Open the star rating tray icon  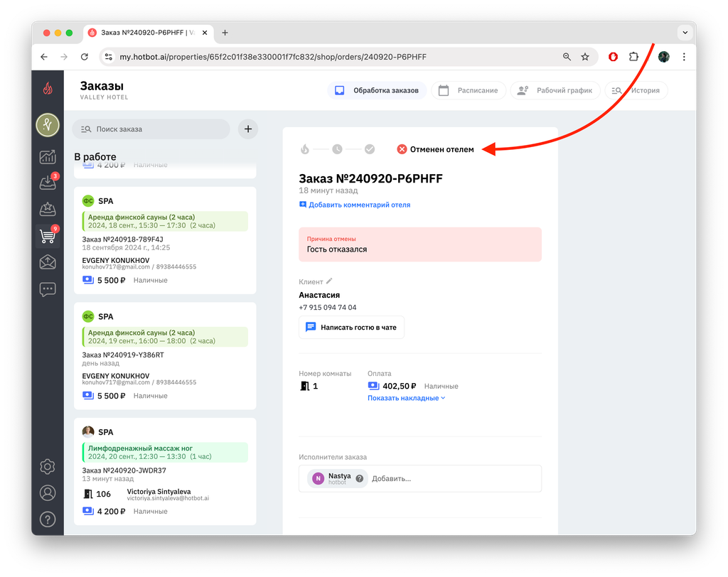48,209
